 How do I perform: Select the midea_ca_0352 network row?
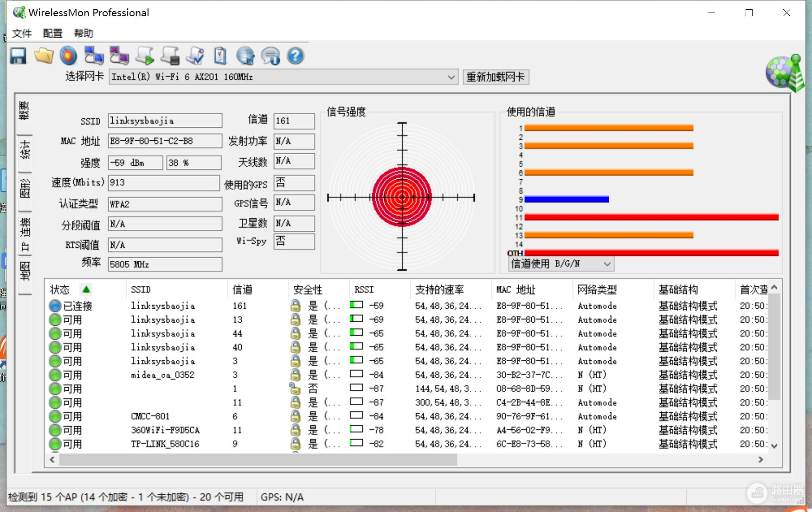(x=408, y=375)
